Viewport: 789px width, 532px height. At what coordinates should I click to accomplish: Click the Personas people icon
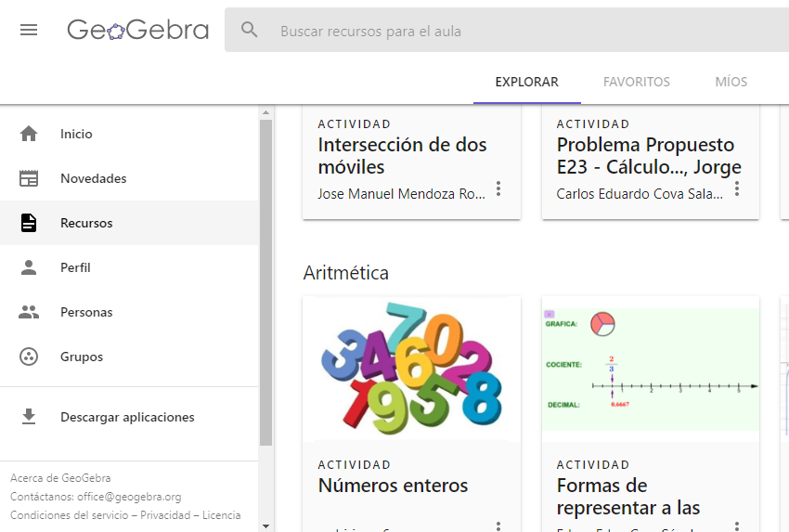click(29, 312)
